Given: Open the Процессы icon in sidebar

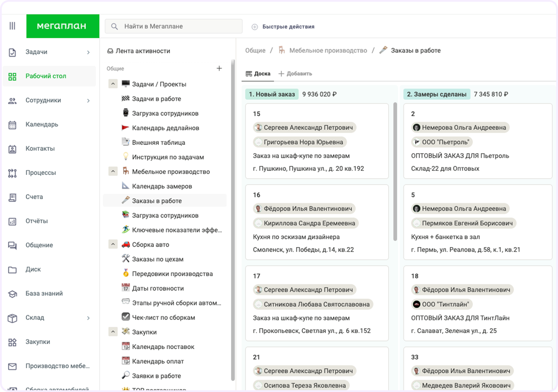Looking at the screenshot, I should pos(12,173).
